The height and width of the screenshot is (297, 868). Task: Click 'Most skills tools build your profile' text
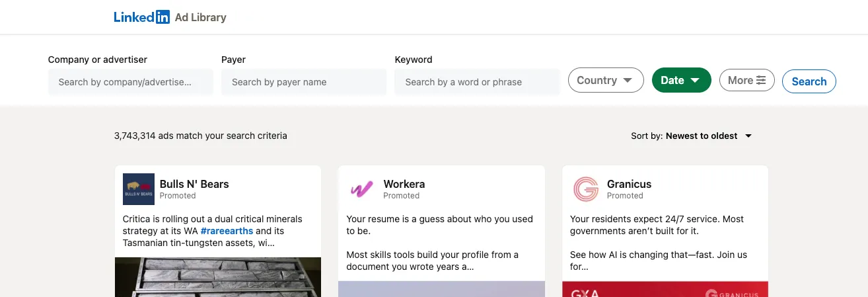(x=433, y=261)
